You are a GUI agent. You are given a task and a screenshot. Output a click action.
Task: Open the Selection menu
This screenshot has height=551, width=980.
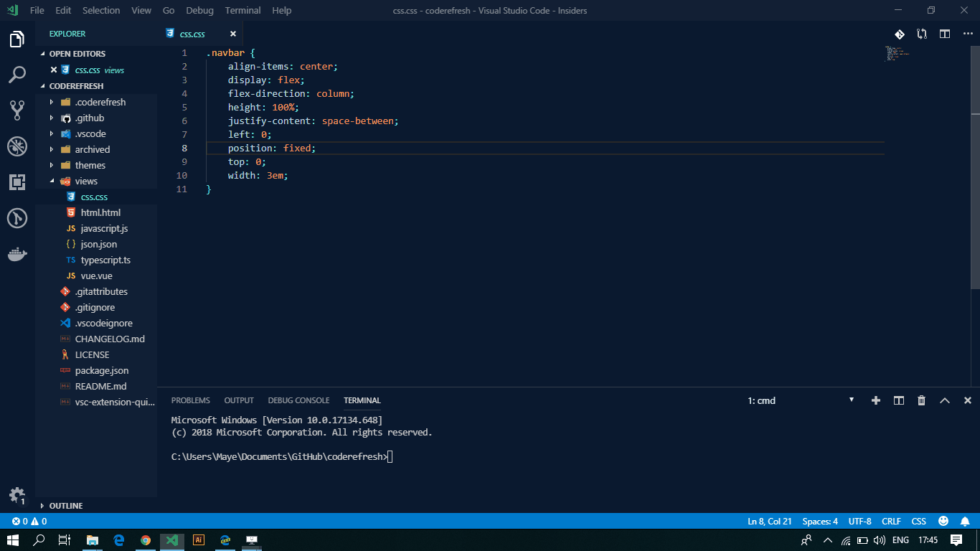tap(101, 10)
